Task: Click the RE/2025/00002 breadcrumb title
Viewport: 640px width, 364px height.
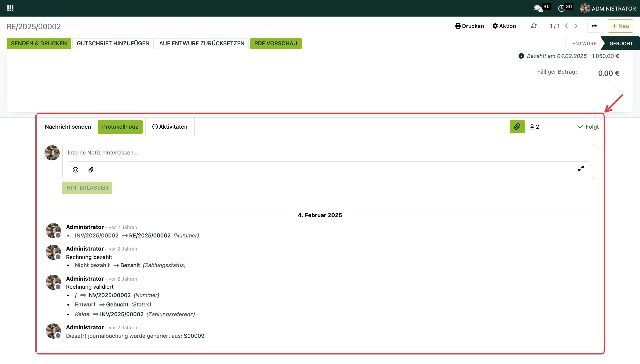Action: pos(34,26)
